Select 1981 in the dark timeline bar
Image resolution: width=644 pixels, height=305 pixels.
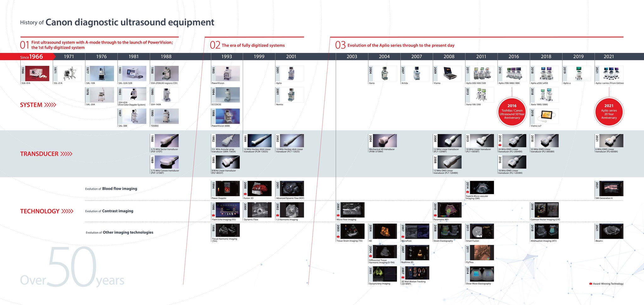point(134,57)
